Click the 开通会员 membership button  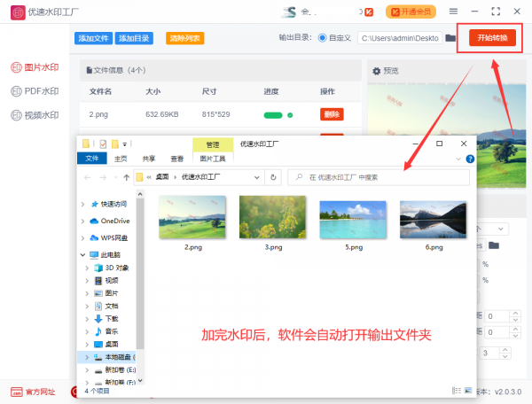click(x=411, y=12)
